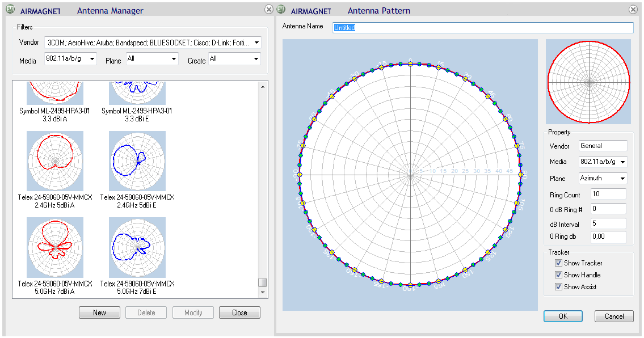Toggle the Show Tracker checkbox
The image size is (644, 338).
(x=558, y=263)
